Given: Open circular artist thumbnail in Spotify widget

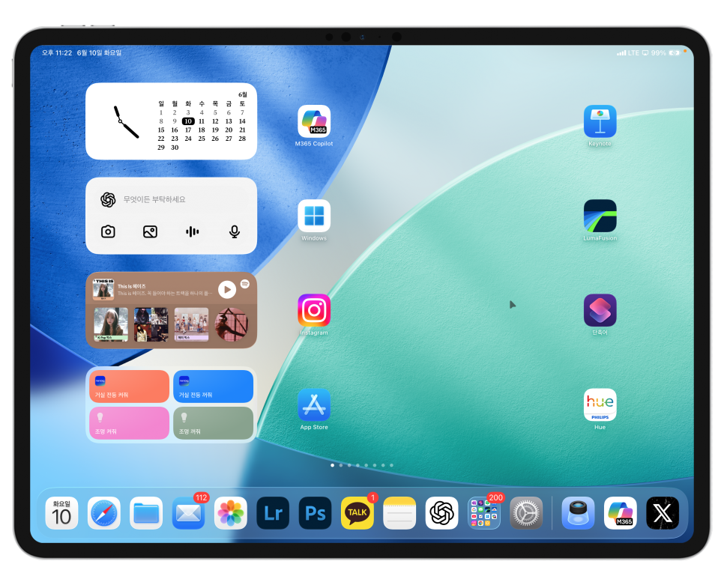Looking at the screenshot, I should click(x=232, y=324).
